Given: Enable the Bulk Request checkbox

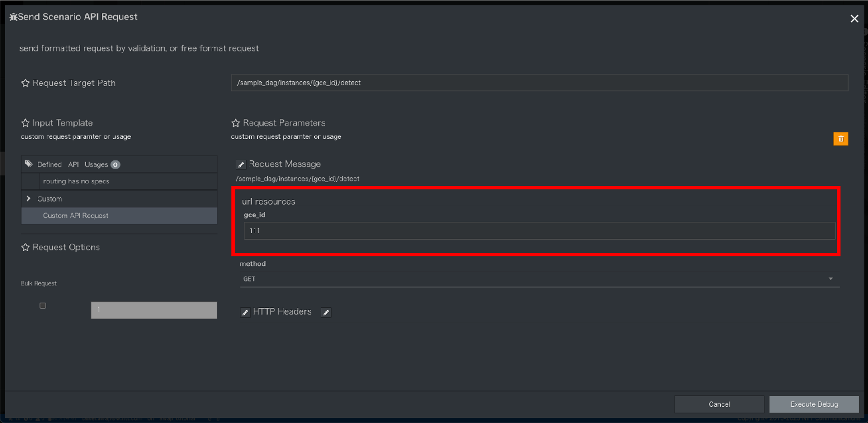Looking at the screenshot, I should 43,305.
